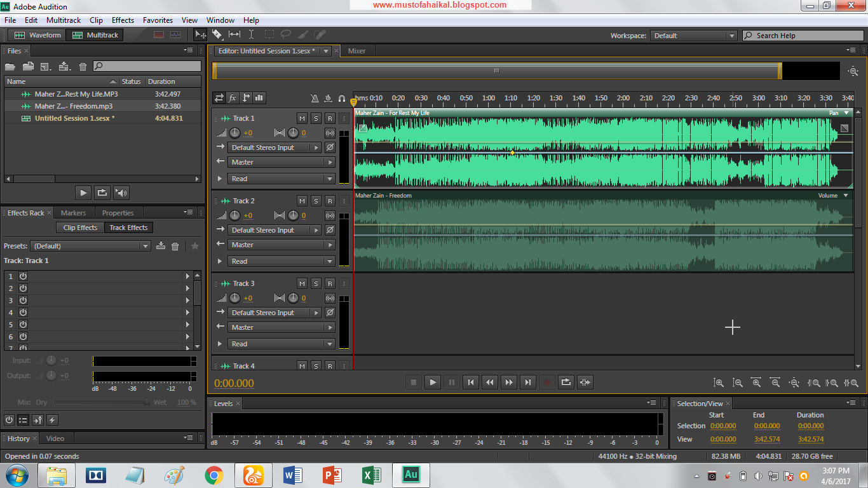
Task: Open Track 2 Master output dropdown
Action: tap(281, 245)
